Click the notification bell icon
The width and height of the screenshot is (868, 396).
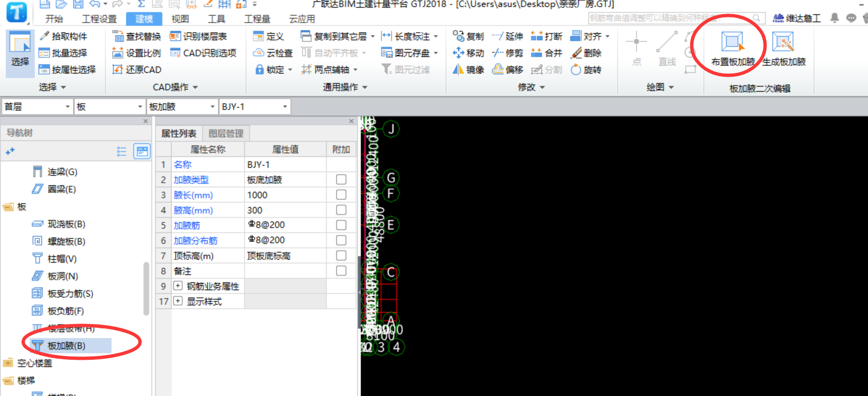(835, 18)
